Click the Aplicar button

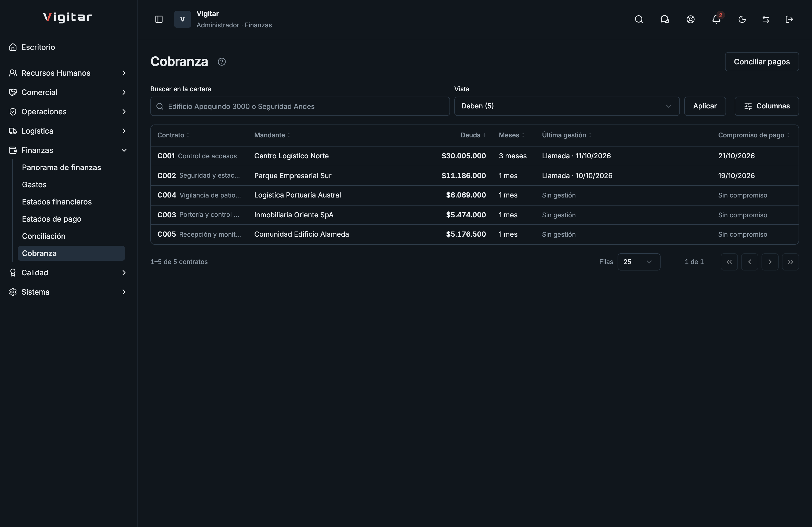click(x=705, y=106)
